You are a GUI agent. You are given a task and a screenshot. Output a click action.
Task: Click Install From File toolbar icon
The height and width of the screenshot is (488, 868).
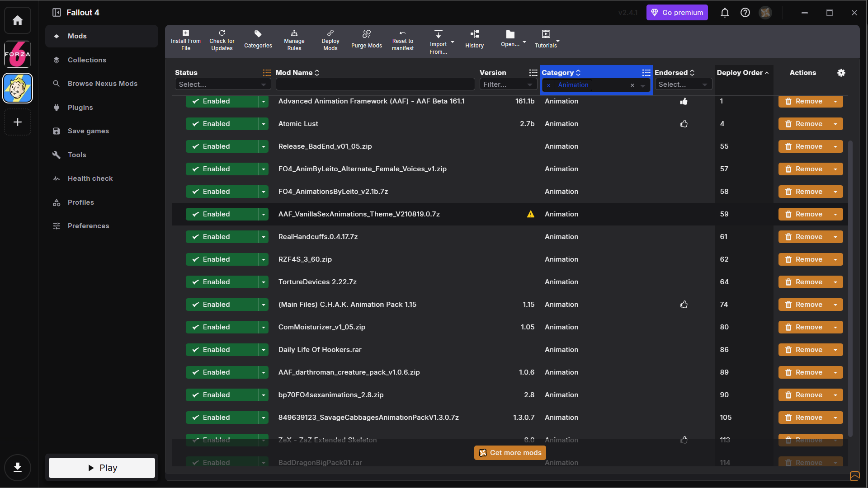coord(186,41)
